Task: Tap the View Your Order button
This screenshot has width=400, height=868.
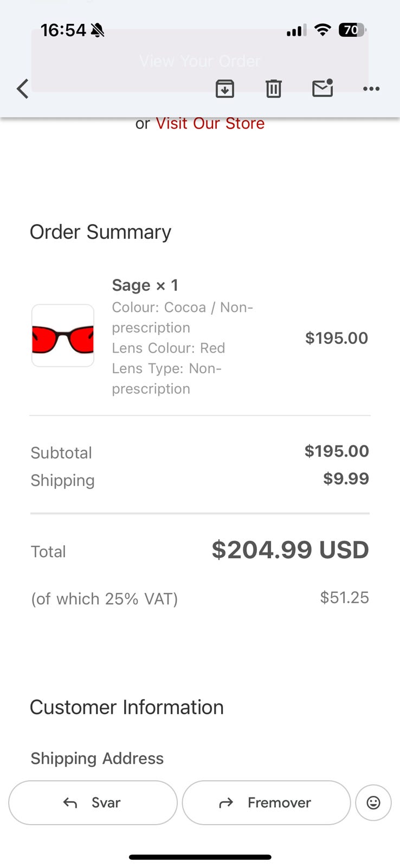Action: (x=199, y=61)
